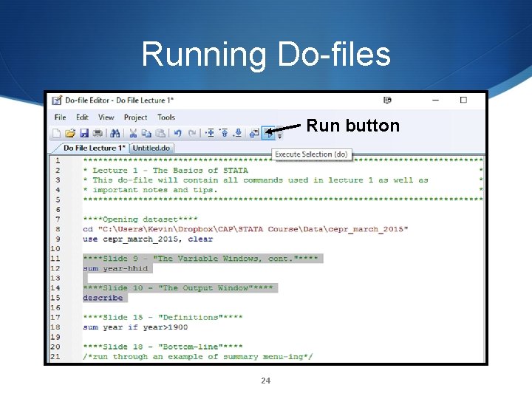This screenshot has width=532, height=399.
Task: Click '* Lecture 1 - The Basics of STATA' comment
Action: point(166,171)
